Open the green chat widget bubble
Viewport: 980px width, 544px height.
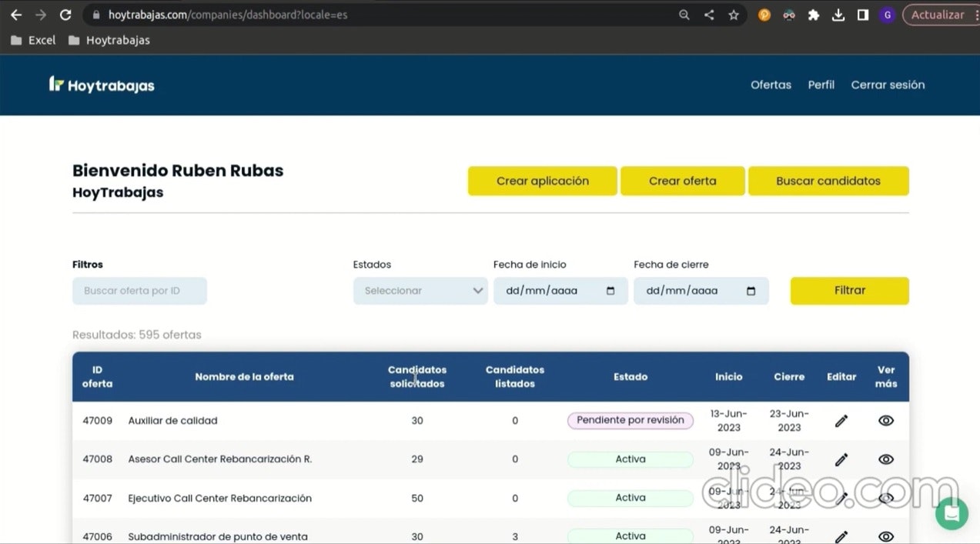pyautogui.click(x=952, y=513)
